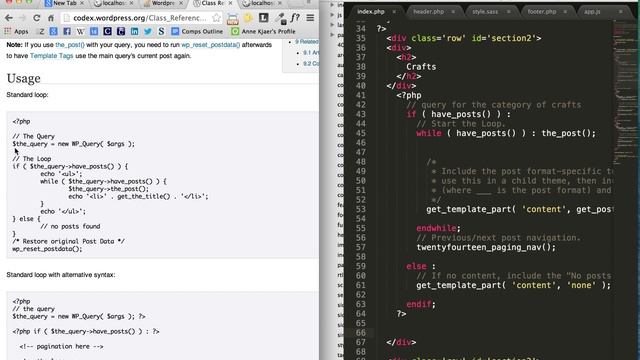The image size is (640, 360).
Task: Open the Template Tags link
Action: point(51,56)
